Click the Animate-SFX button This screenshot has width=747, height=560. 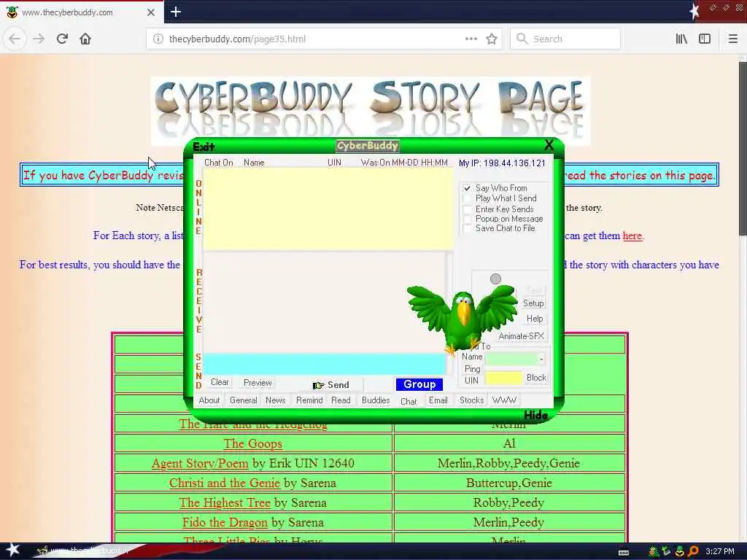[521, 336]
